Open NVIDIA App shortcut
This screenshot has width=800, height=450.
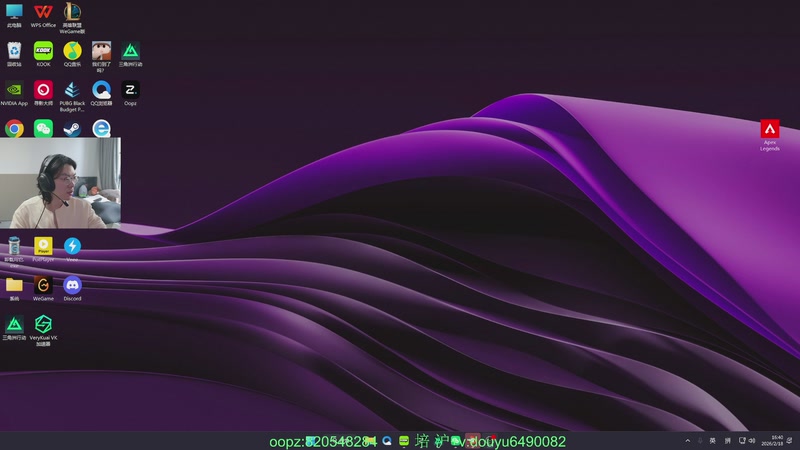pos(14,93)
